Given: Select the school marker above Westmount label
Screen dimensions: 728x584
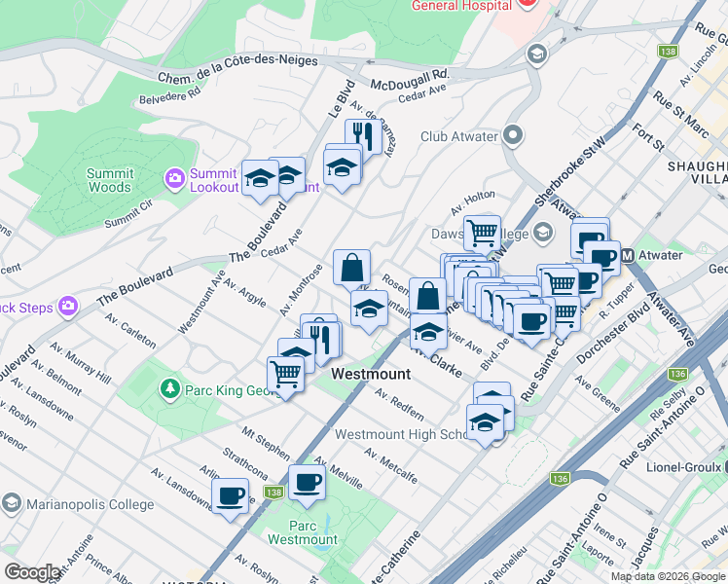Looking at the screenshot, I should (369, 310).
